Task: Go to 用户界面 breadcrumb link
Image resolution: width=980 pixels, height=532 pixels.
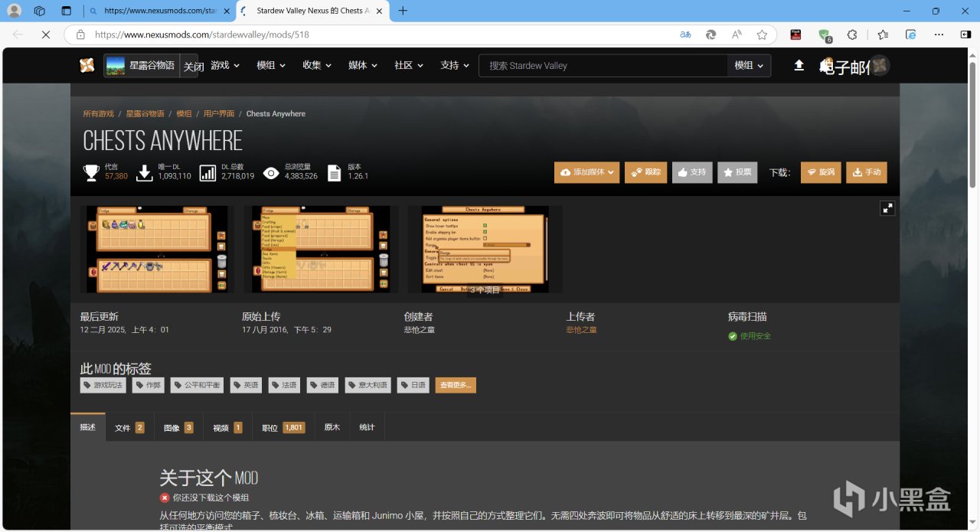Action: pos(219,113)
